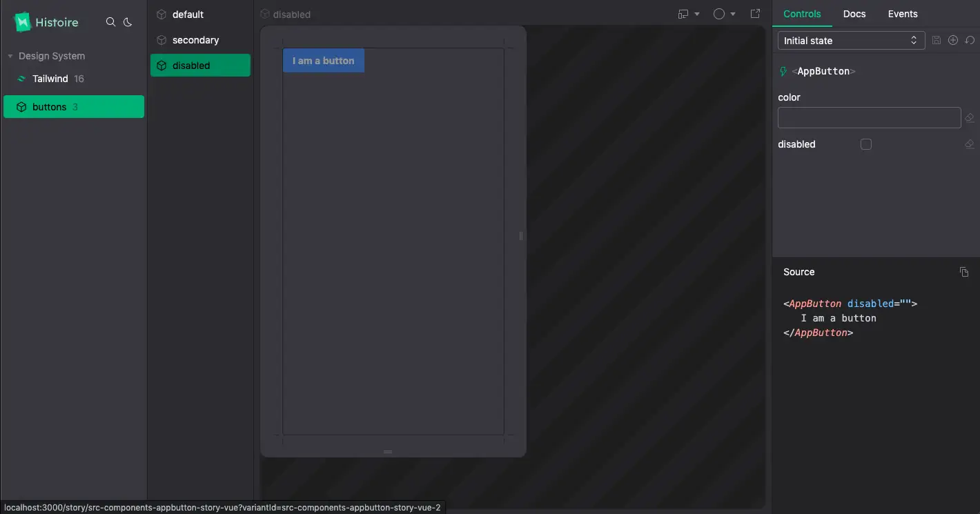Open the Tailwind story

[74, 79]
